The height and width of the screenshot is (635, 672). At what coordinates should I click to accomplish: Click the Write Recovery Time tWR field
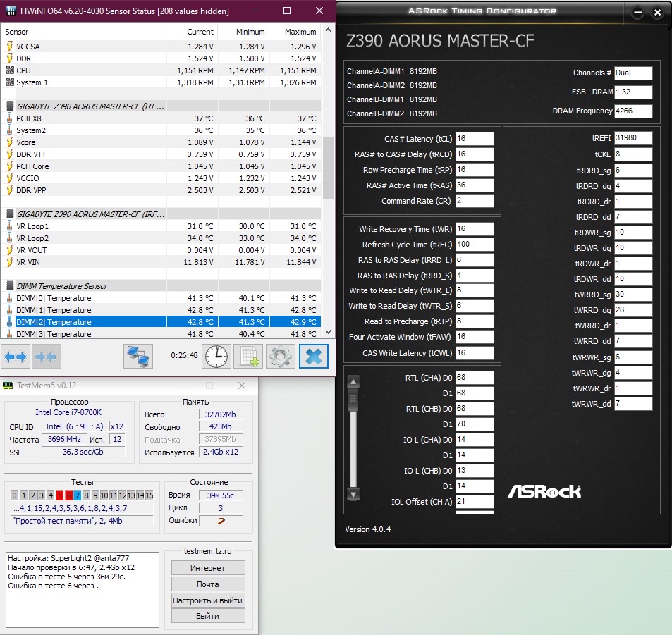pyautogui.click(x=475, y=229)
